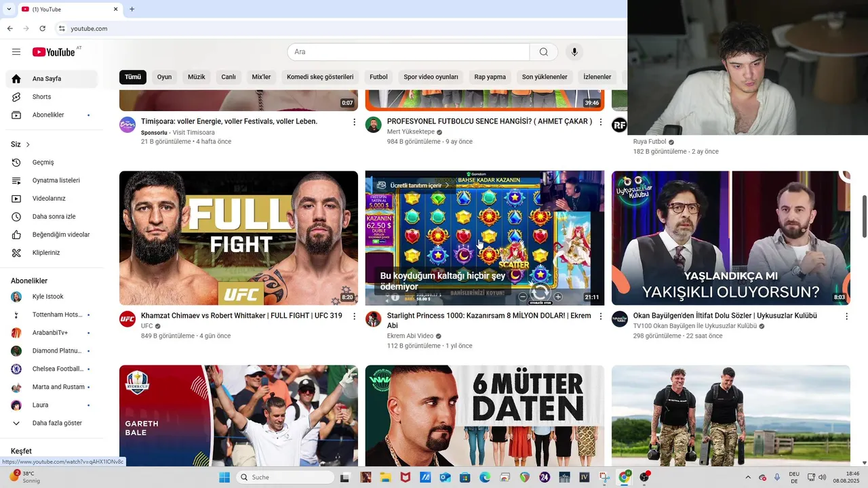
Task: Open File Explorer from taskbar
Action: tap(386, 477)
